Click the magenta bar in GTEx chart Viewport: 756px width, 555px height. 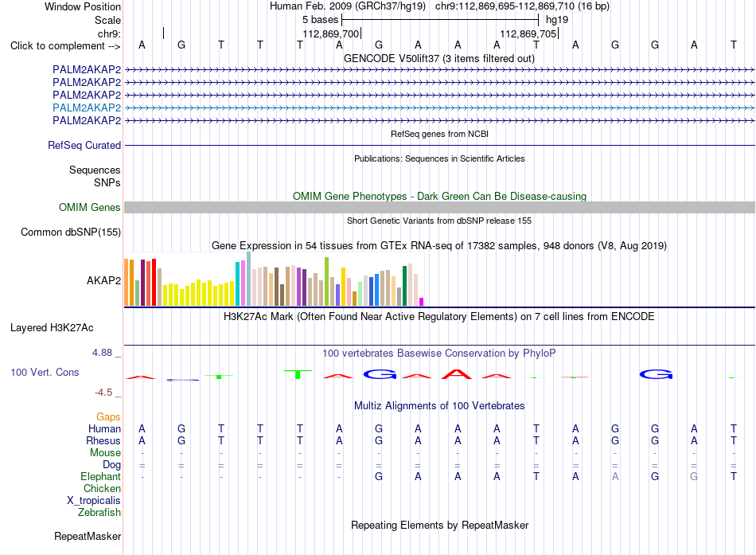(x=422, y=302)
